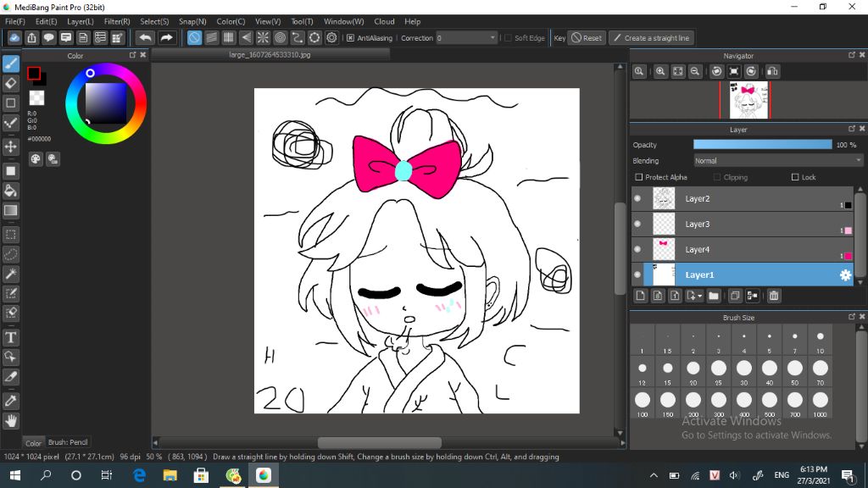Select Layer3 in the layer list

tap(742, 224)
